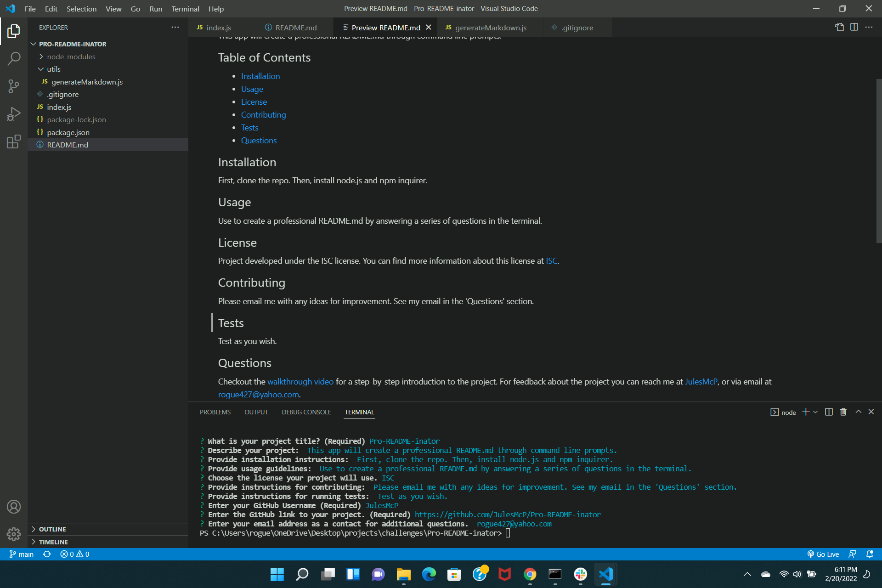Synchronize changes via status bar icon
This screenshot has width=882, height=588.
click(x=47, y=554)
